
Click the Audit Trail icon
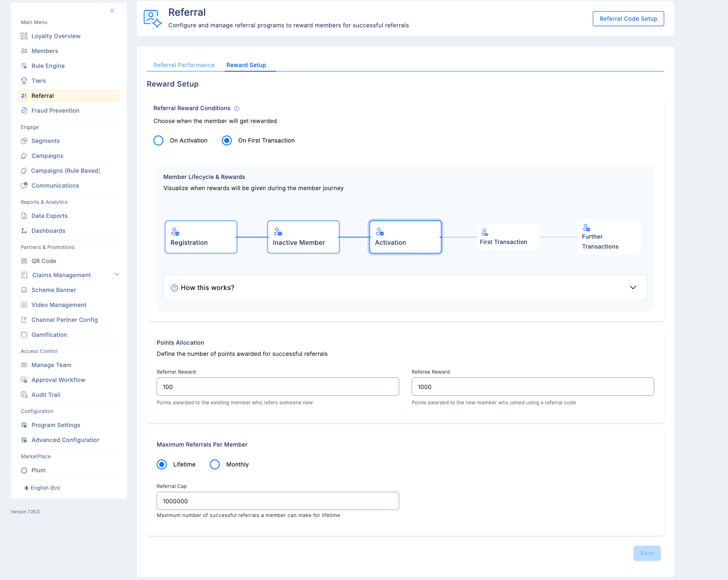pos(24,395)
